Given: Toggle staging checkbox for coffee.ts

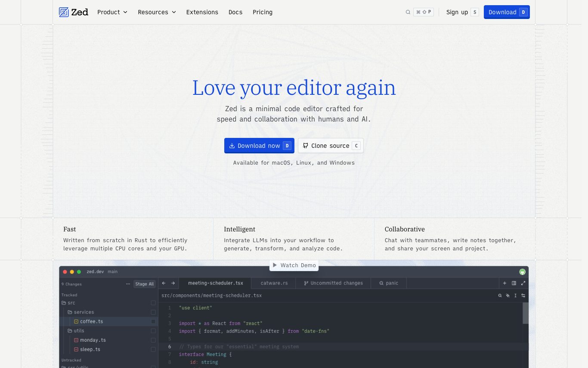Looking at the screenshot, I should 153,321.
